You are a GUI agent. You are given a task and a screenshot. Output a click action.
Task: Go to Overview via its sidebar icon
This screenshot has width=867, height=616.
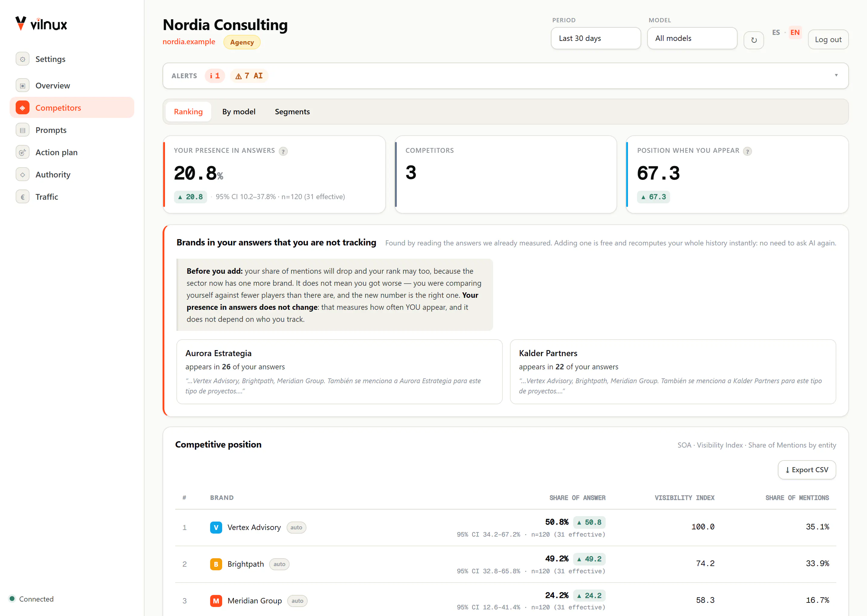tap(22, 86)
